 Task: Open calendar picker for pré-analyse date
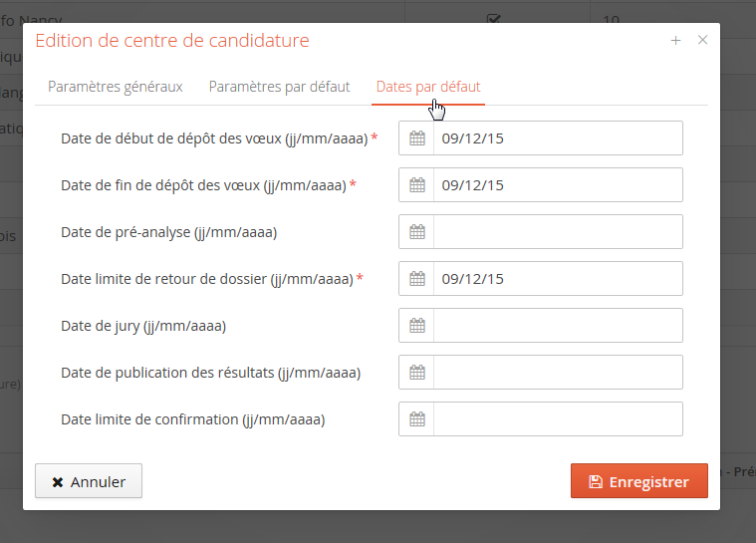[x=417, y=232]
